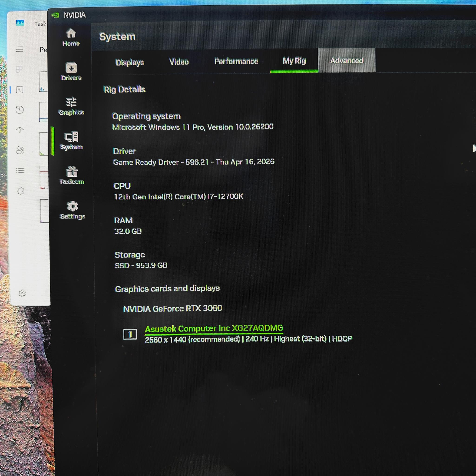Open the Graphics settings section
Screen dimensions: 476x476
click(71, 106)
